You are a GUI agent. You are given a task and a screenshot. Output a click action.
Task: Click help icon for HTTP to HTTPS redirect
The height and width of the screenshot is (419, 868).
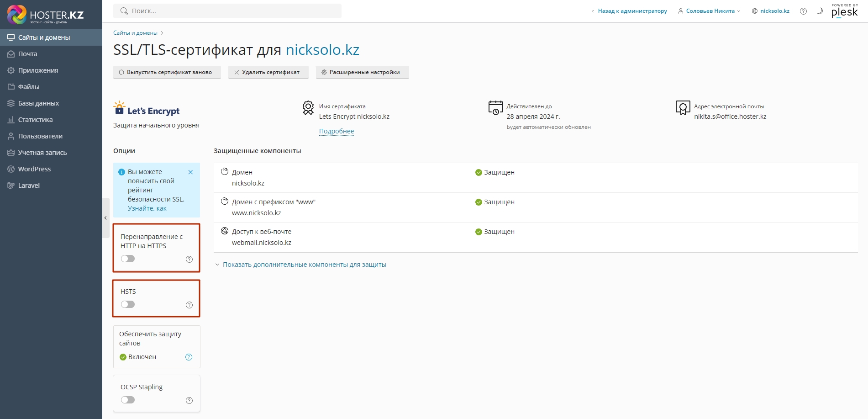189,259
